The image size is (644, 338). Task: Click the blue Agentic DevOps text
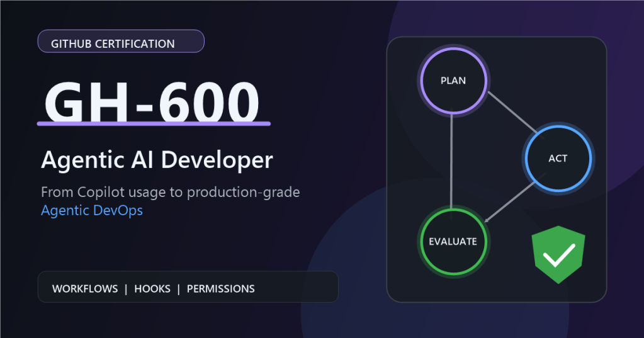[x=92, y=210]
